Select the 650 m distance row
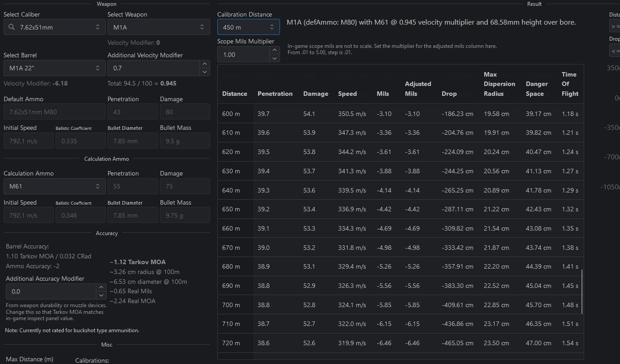620x364 pixels. tap(400, 209)
